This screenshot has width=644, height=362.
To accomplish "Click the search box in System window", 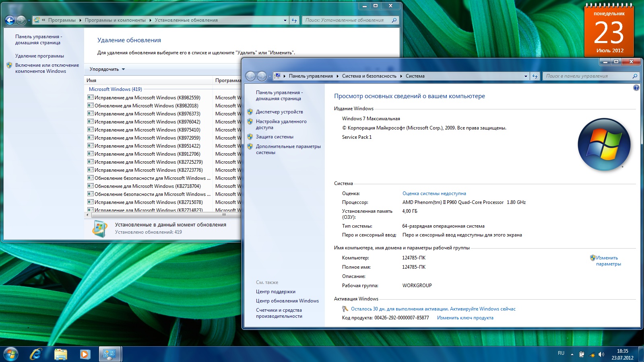I will coord(587,76).
